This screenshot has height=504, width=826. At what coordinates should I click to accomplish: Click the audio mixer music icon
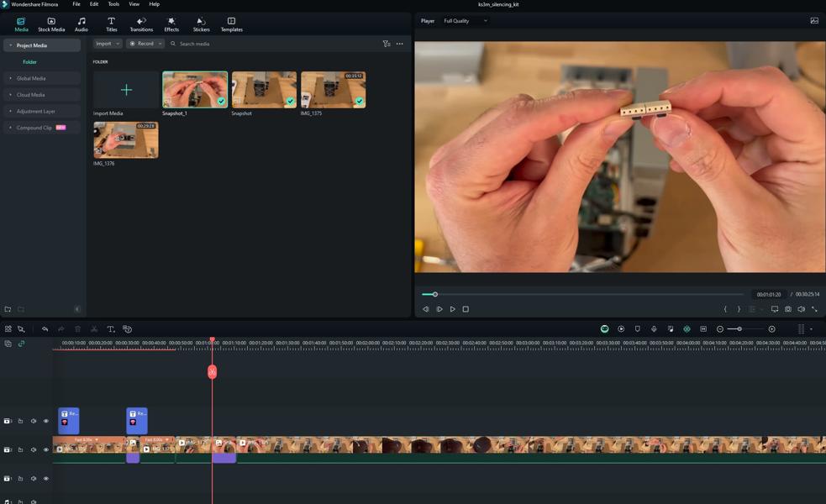pos(670,329)
